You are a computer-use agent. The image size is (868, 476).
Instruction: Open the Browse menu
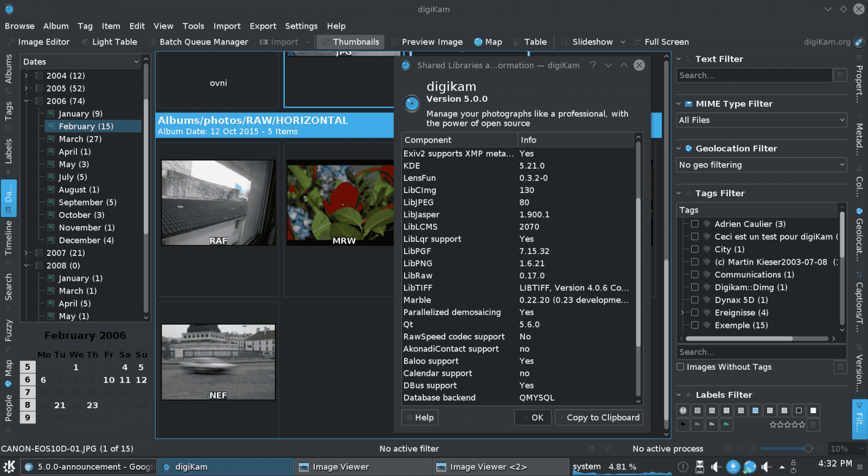click(x=20, y=26)
